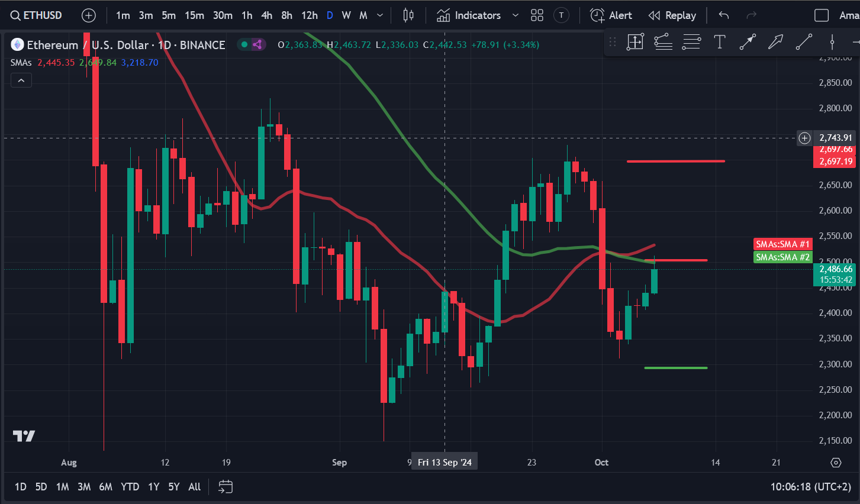Screen dimensions: 860x504
Task: Click the chart layout square icon
Action: pyautogui.click(x=822, y=15)
